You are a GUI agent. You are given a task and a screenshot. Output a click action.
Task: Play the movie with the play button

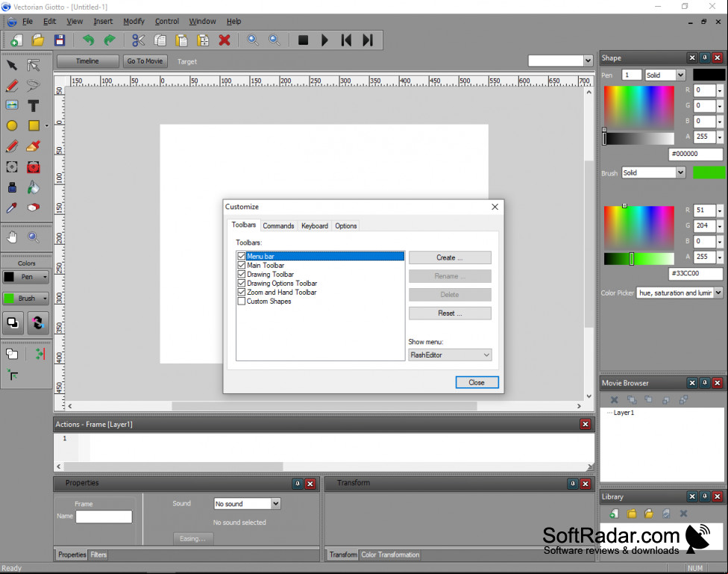tap(325, 40)
